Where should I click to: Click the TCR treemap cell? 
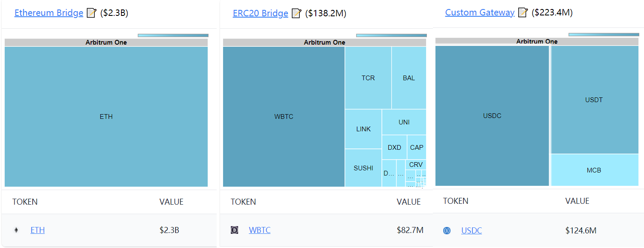pos(368,78)
